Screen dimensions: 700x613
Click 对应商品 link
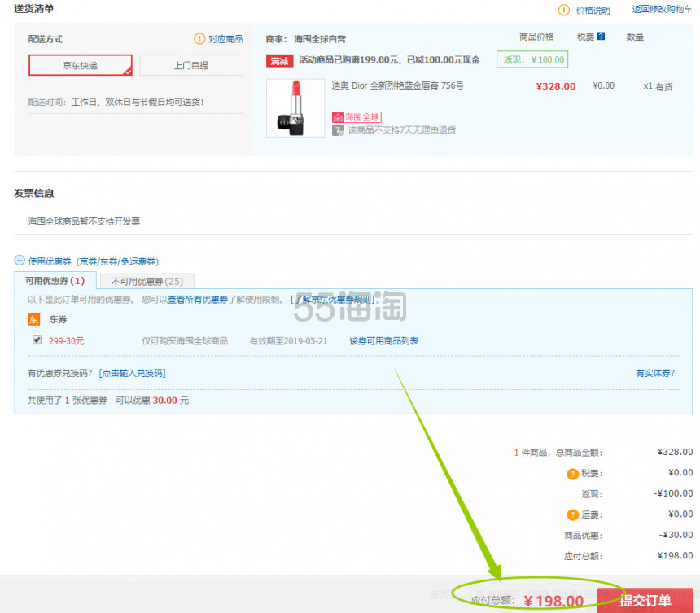coord(225,39)
